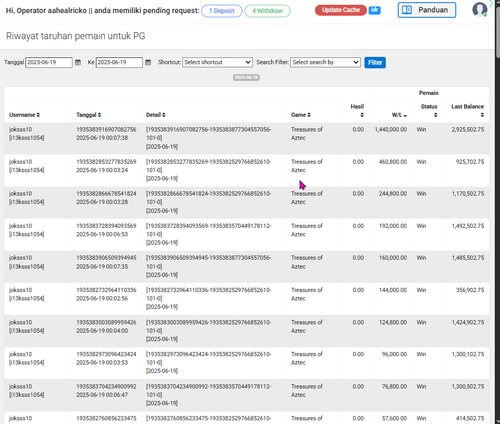The image size is (500, 424).
Task: Open the Select search by dropdown
Action: 325,62
